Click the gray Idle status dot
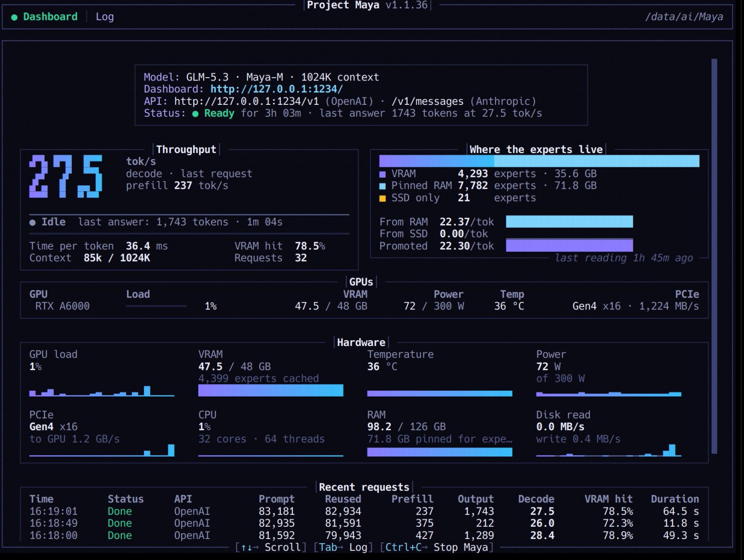 tap(32, 223)
